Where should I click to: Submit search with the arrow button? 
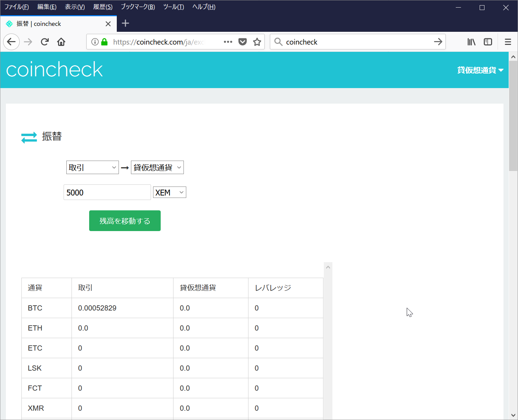click(438, 42)
